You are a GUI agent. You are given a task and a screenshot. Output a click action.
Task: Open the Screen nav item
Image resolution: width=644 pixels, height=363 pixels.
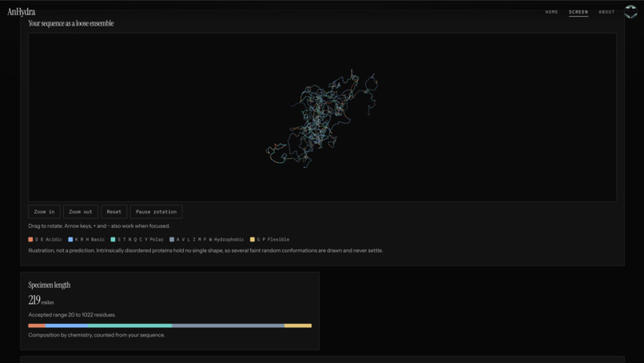pos(578,12)
